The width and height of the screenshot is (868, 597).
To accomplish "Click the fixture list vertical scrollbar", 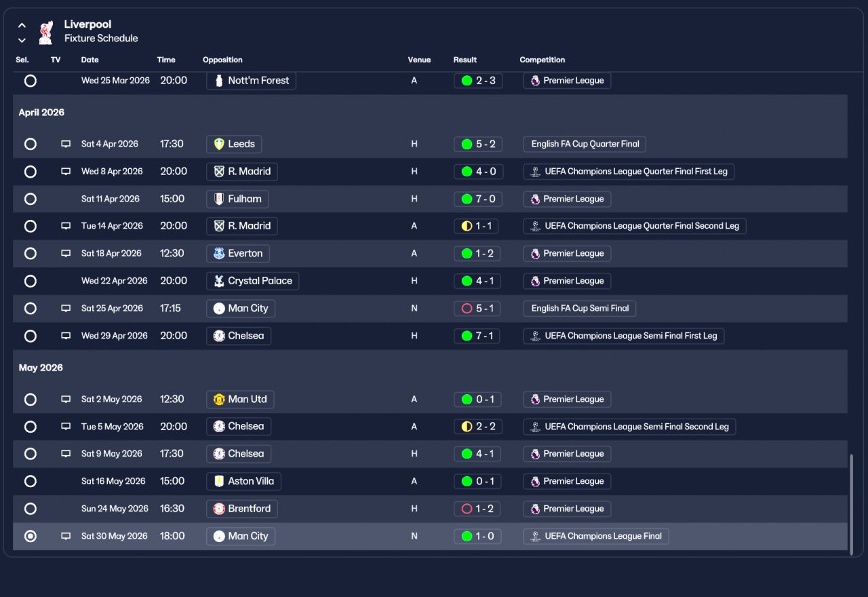I will (852, 505).
